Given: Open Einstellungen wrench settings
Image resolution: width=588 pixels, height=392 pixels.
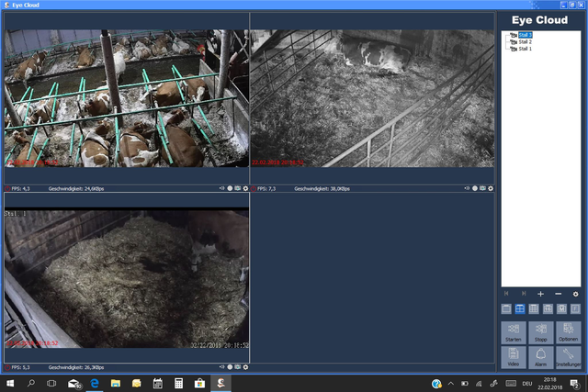Looking at the screenshot, I should point(569,357).
